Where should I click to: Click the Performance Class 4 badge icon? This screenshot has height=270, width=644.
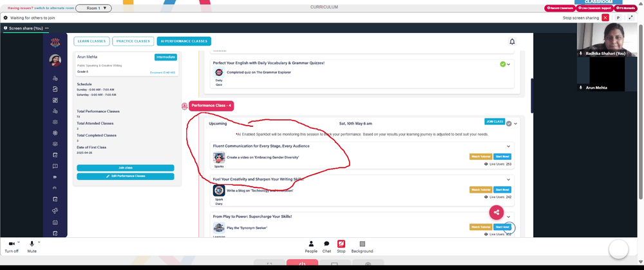coord(184,106)
